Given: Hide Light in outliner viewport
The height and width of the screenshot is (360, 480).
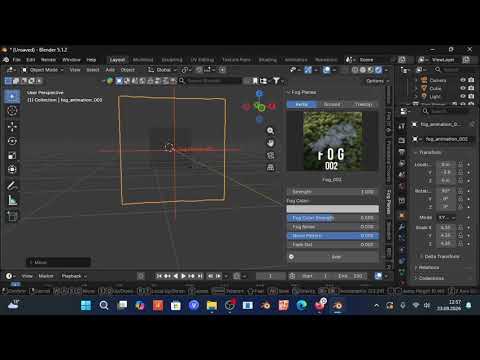Looking at the screenshot, I should 463,96.
